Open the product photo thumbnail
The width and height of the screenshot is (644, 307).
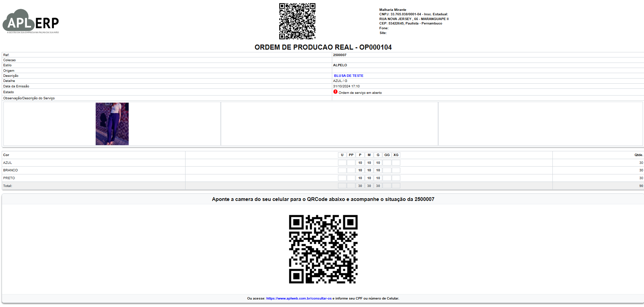(x=112, y=124)
